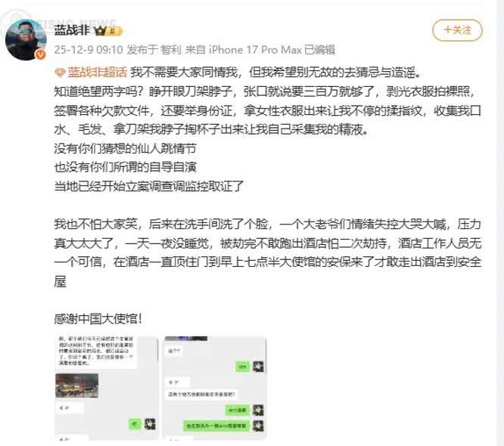Open 蓝战非's profile avatar picture

click(26, 39)
